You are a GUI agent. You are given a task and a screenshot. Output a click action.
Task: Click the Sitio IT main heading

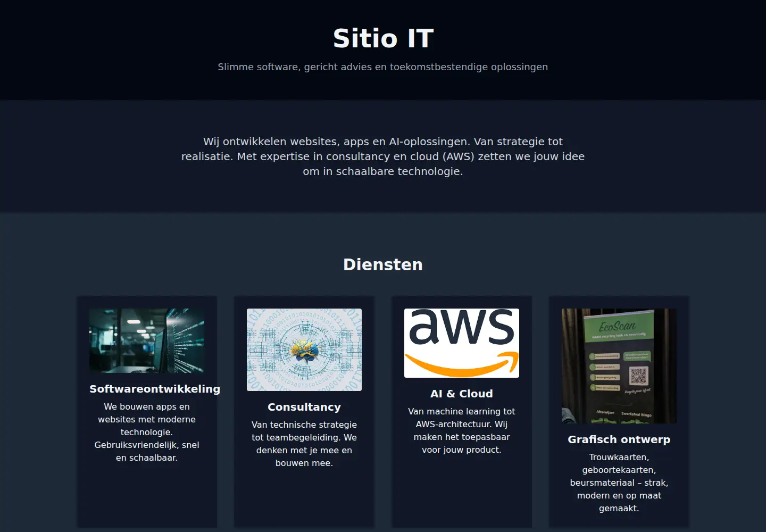click(x=383, y=38)
